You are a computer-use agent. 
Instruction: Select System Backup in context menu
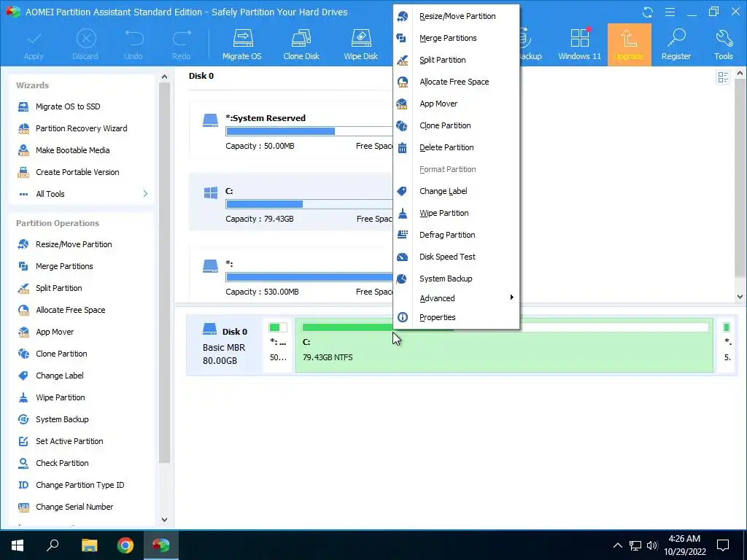click(x=456, y=279)
